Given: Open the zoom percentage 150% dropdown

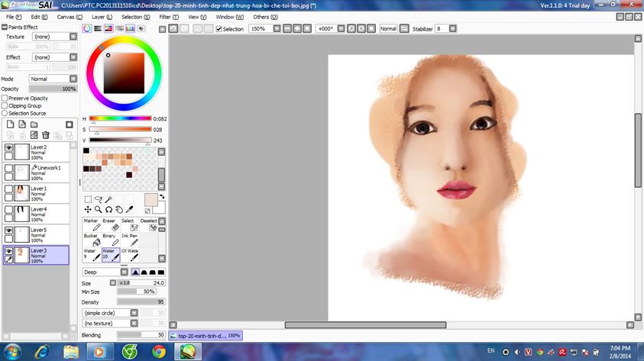Looking at the screenshot, I should (x=277, y=29).
